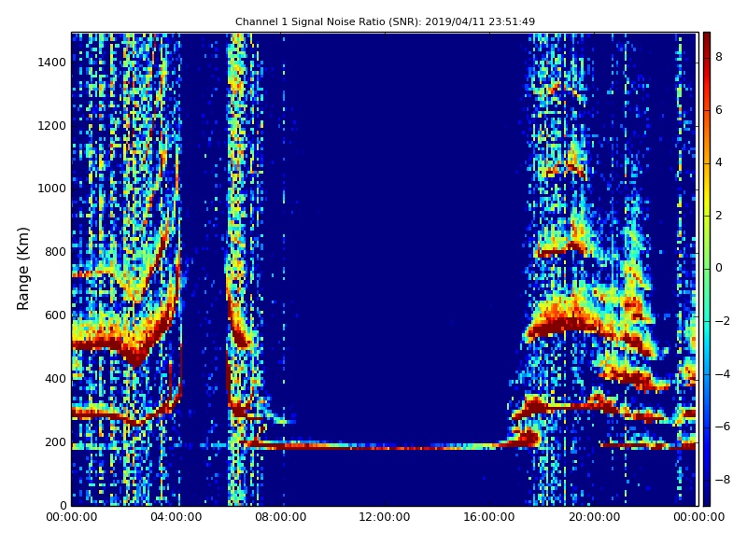Click the colorbar label 8
747x560 pixels.
719,57
